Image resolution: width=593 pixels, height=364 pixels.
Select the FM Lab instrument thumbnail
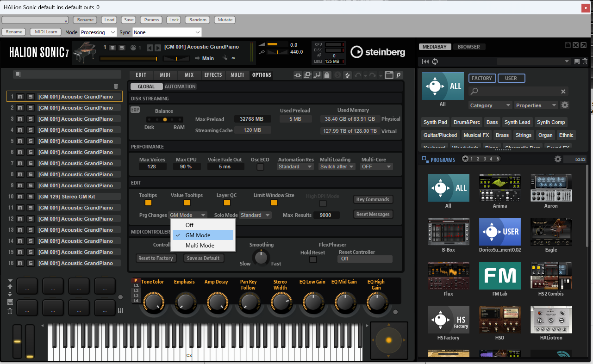click(500, 276)
